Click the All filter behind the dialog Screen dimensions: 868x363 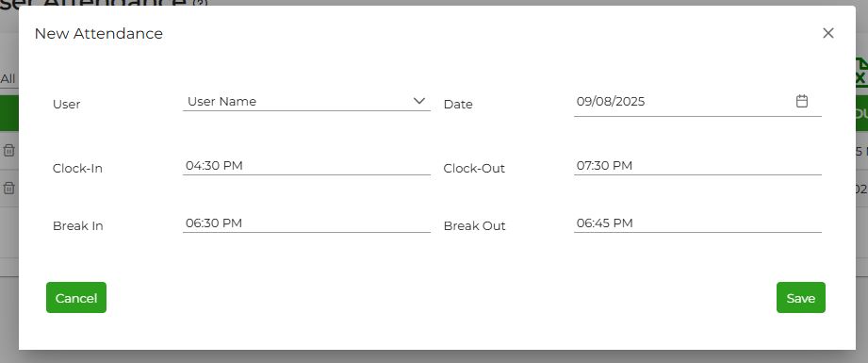(8, 79)
